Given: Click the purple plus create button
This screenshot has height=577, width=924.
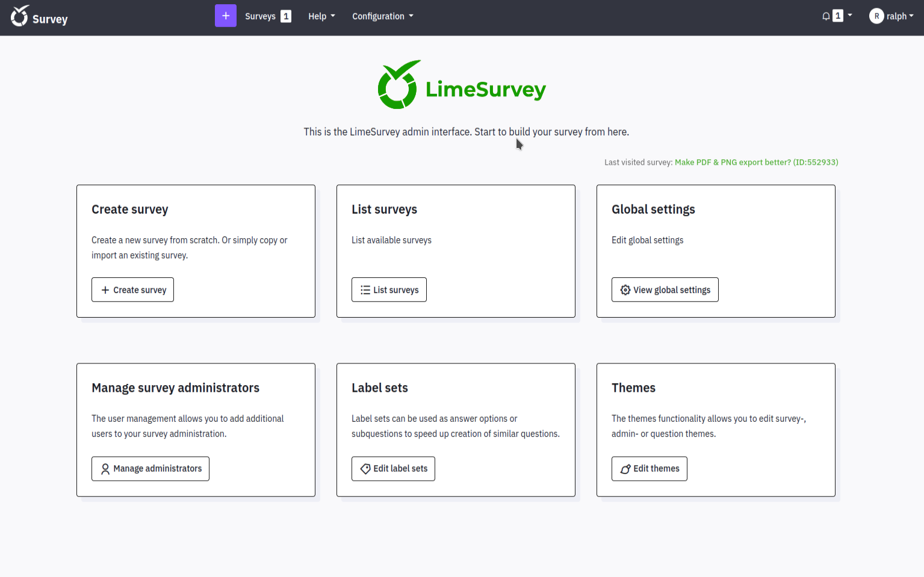Looking at the screenshot, I should pyautogui.click(x=226, y=16).
